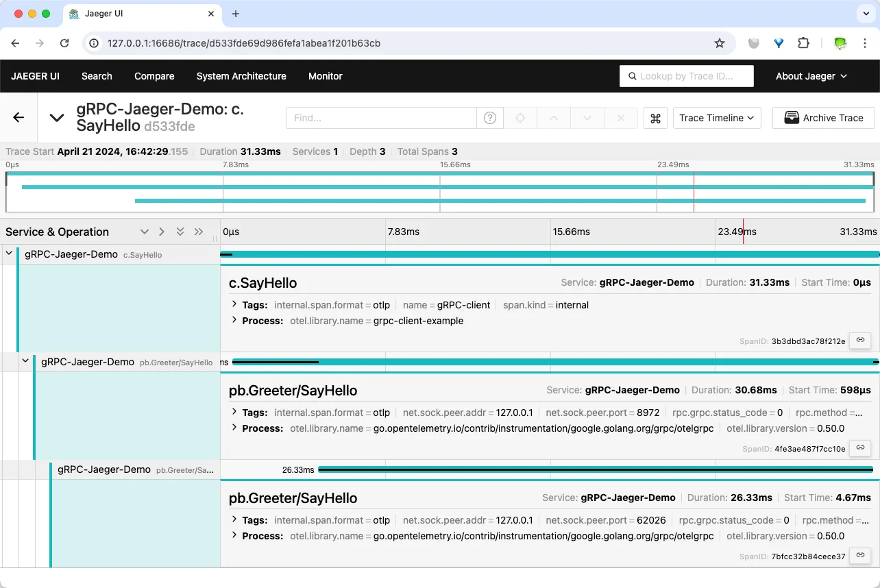Expand all spans with the double right chevron

click(199, 232)
